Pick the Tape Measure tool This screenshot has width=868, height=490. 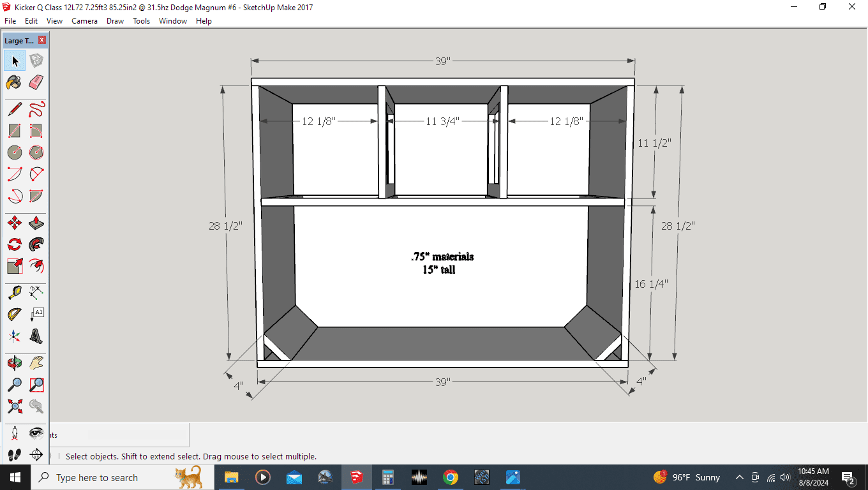click(15, 293)
